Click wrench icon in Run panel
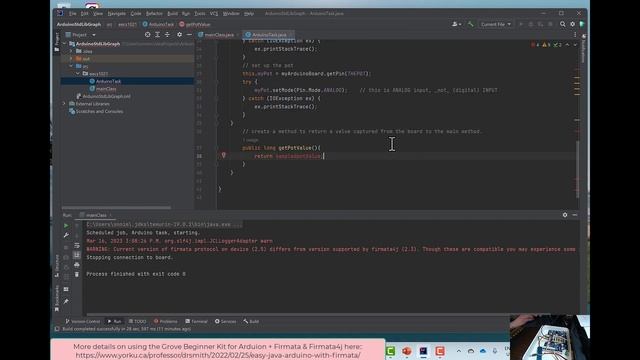Viewport: 640px width, 360px height. (66, 235)
